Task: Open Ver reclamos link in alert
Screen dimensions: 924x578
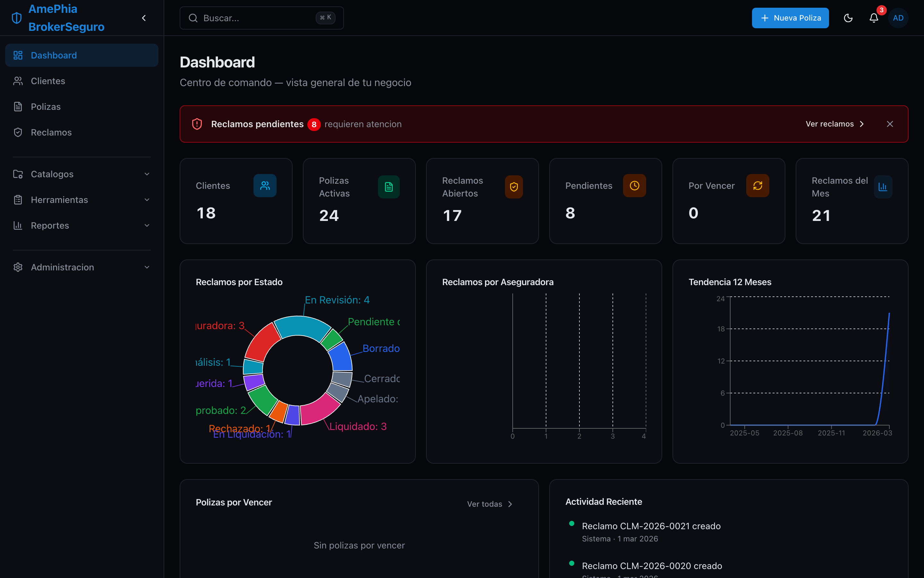Action: pyautogui.click(x=835, y=124)
